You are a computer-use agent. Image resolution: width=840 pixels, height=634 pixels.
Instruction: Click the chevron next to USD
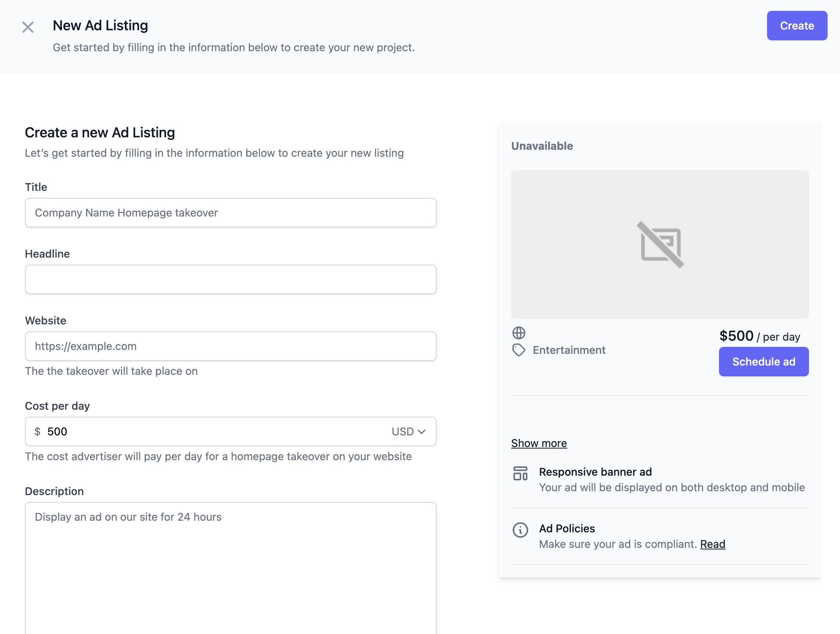tap(422, 432)
